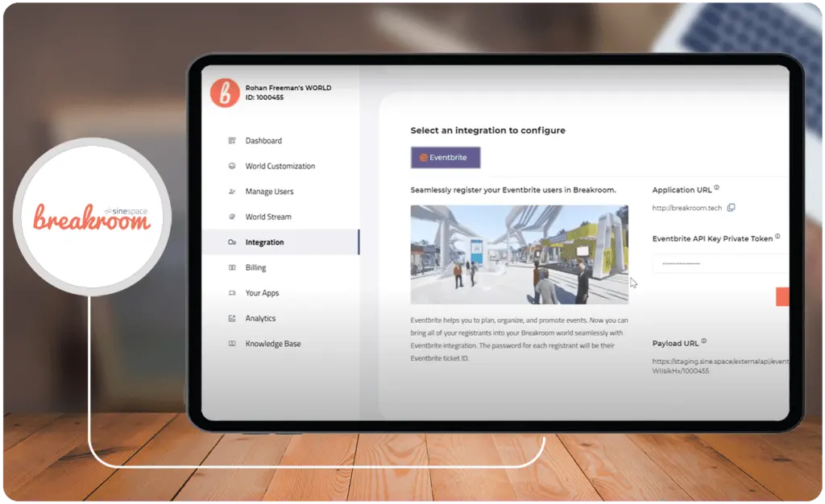Click 'Seamlessly register your Eventbrite users' text

click(513, 190)
